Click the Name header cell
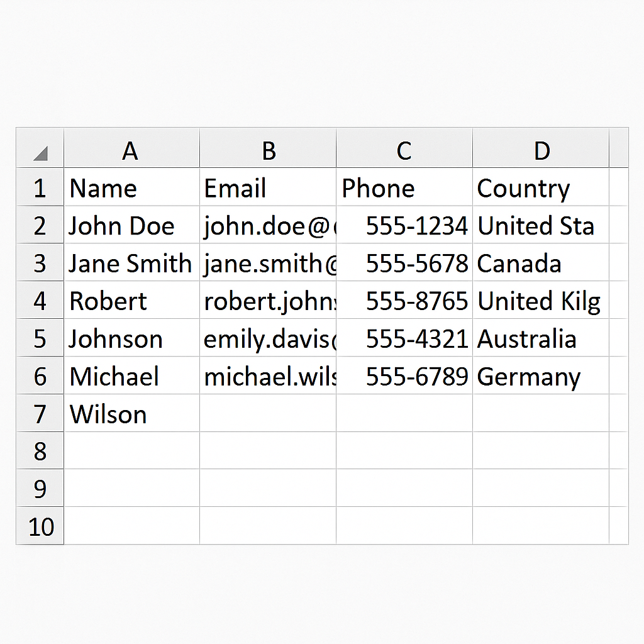 coord(132,187)
